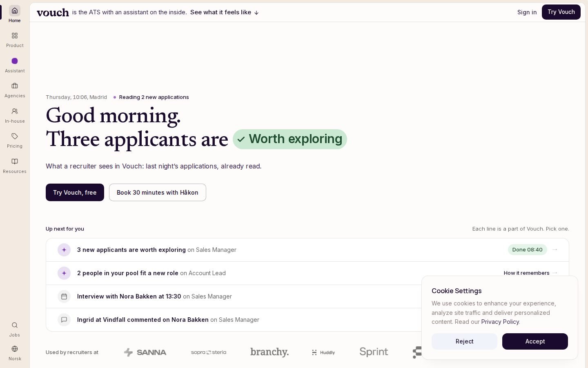Click the How it remembers link
The width and height of the screenshot is (588, 368).
coord(526,273)
